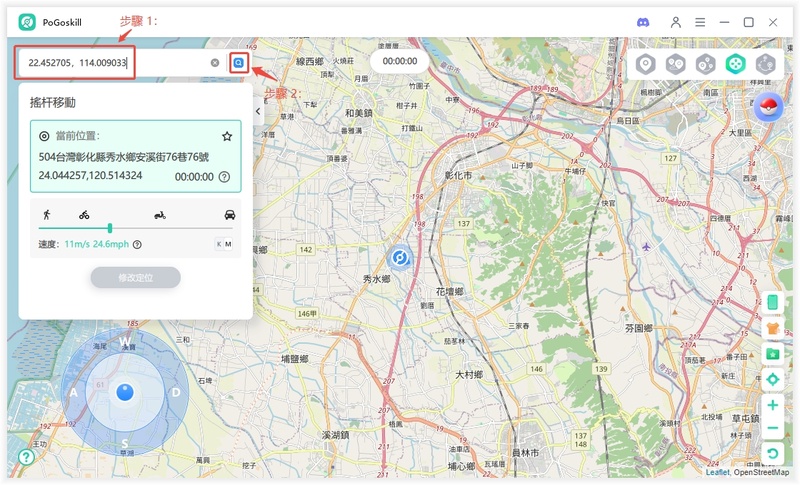Open the favorites folder icon on right sidebar
The image size is (800, 485).
pyautogui.click(x=772, y=353)
